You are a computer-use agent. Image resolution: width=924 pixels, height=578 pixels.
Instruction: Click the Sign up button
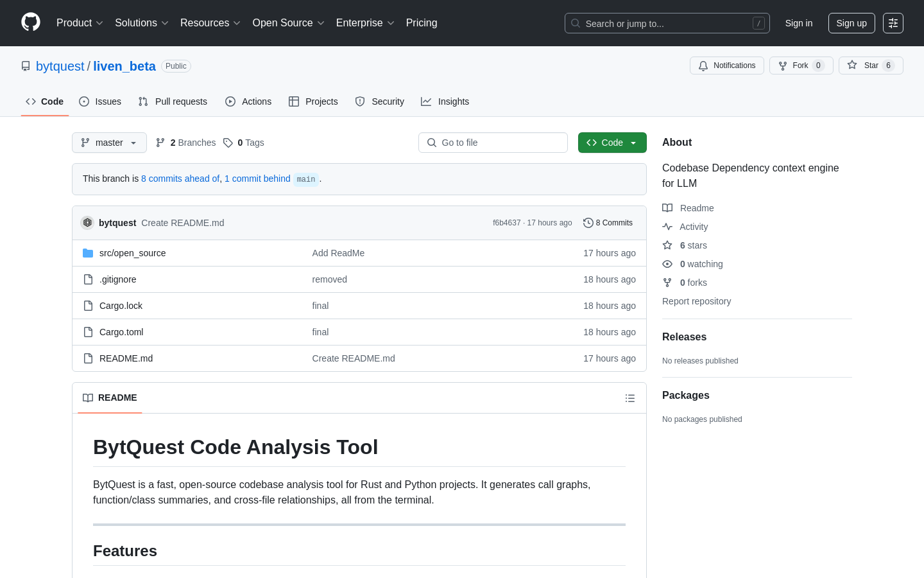[x=851, y=23]
